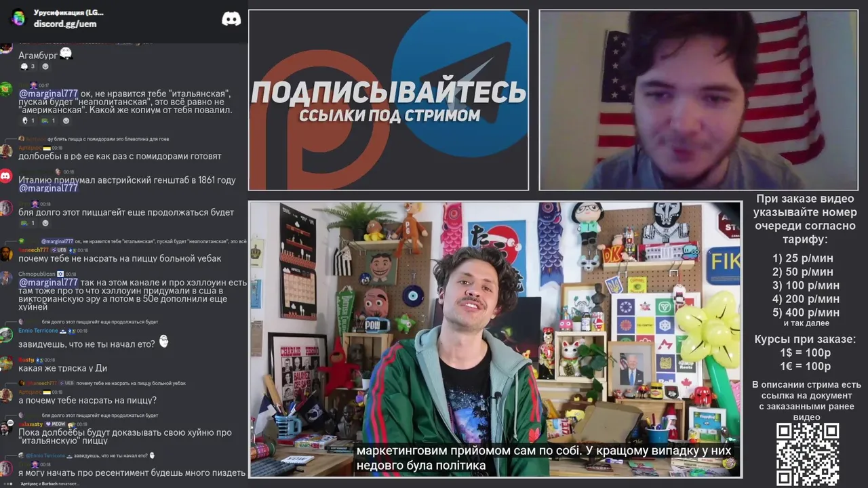Click the red Discord default avatar
The width and height of the screenshot is (868, 488).
tap(5, 176)
